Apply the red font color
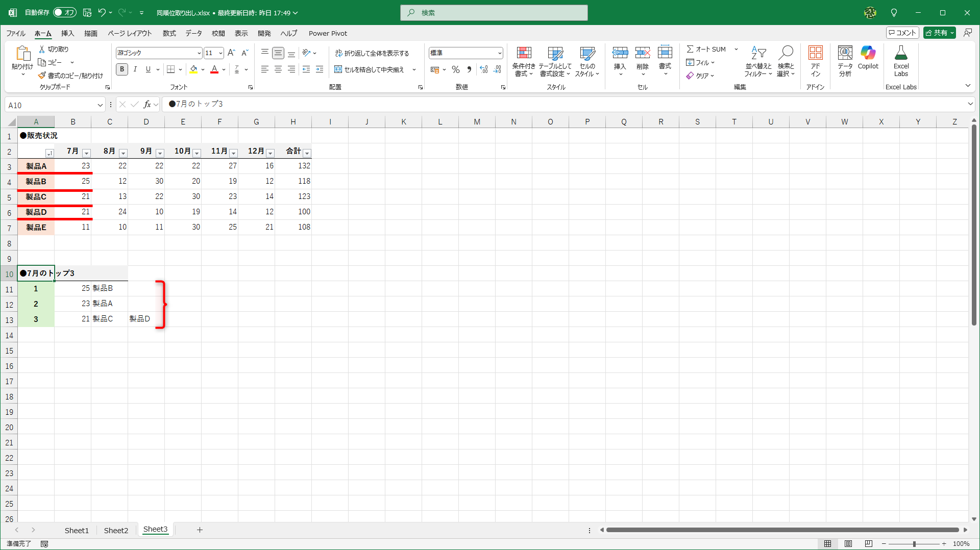Viewport: 980px width, 550px height. click(214, 69)
